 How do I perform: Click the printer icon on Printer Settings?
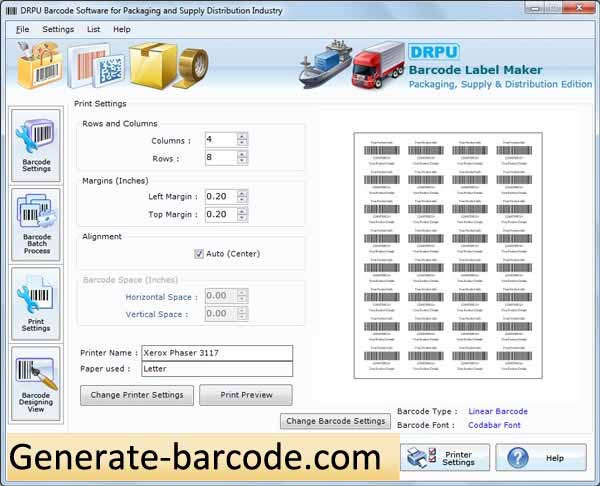[421, 457]
